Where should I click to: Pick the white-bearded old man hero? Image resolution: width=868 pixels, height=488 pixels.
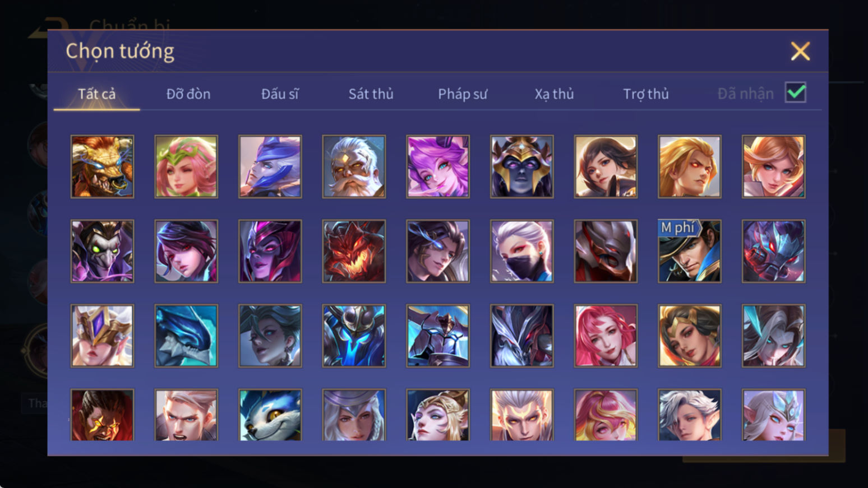click(354, 166)
